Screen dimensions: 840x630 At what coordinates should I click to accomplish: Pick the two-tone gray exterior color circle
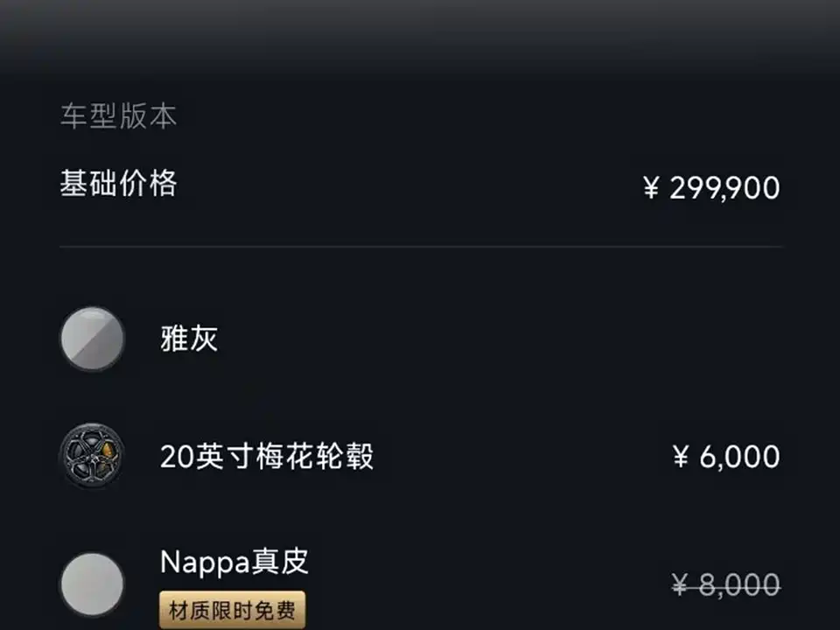pos(92,339)
